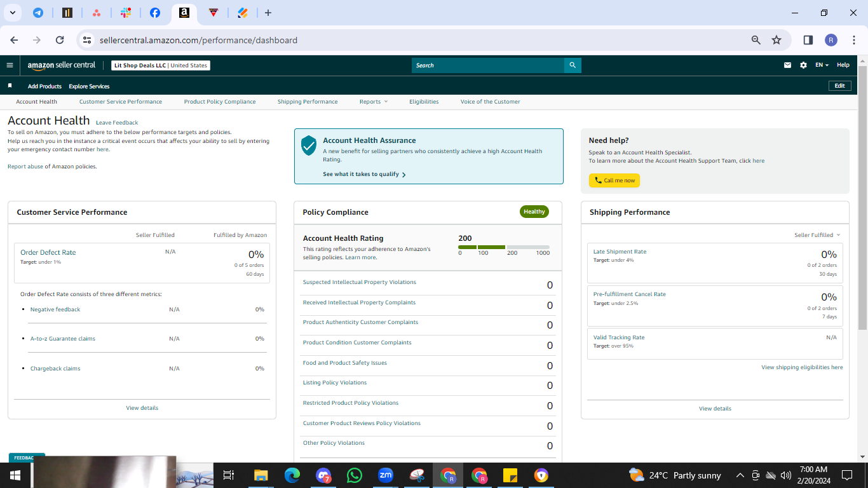Open a new browser tab
This screenshot has height=488, width=868.
[268, 13]
